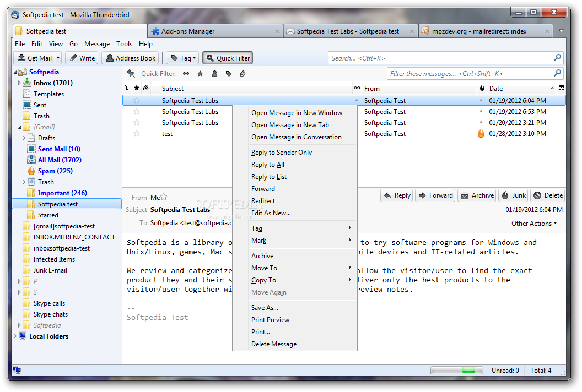Toggle the pin to keep filters applied
This screenshot has width=582, height=392.
pos(131,73)
